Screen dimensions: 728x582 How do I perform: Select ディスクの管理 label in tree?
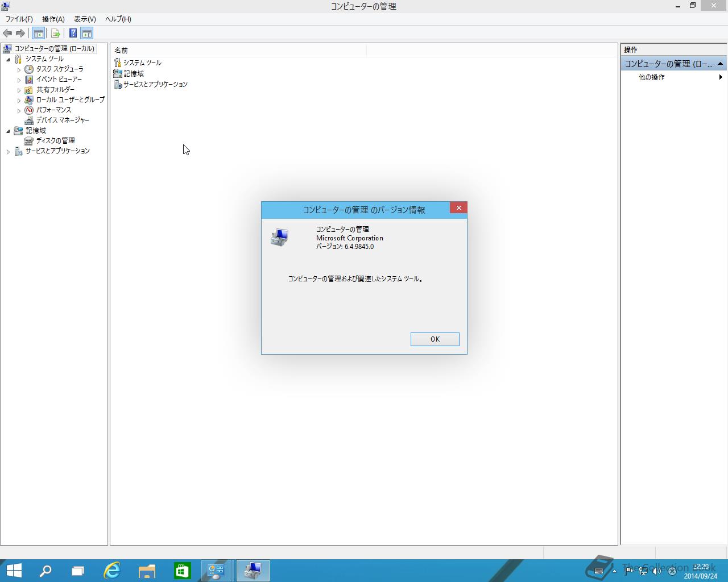[x=56, y=141]
